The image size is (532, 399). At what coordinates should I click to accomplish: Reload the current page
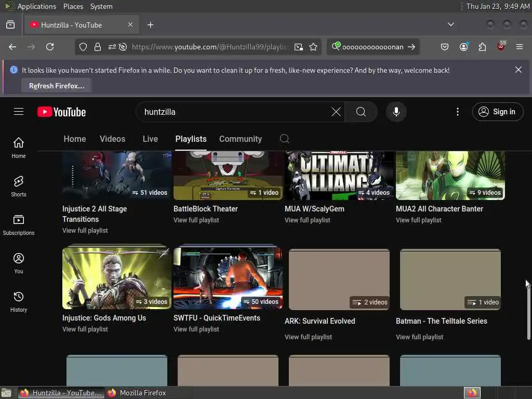[x=50, y=47]
